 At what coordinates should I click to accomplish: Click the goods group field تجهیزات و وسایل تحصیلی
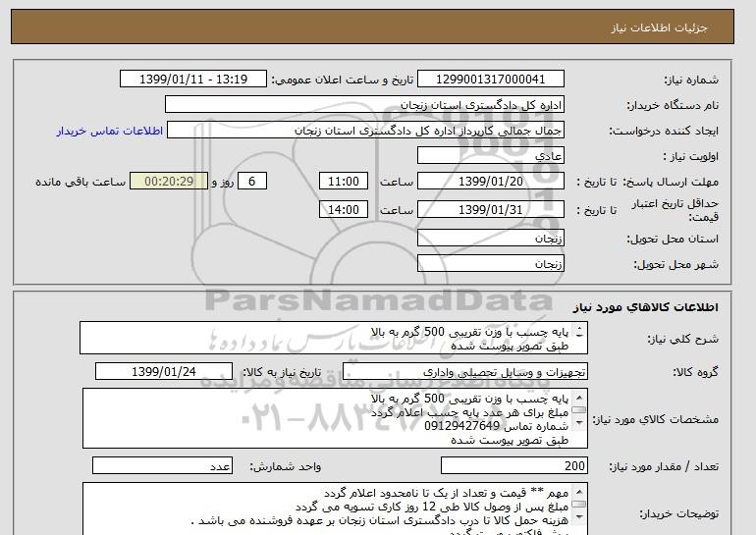tap(464, 372)
